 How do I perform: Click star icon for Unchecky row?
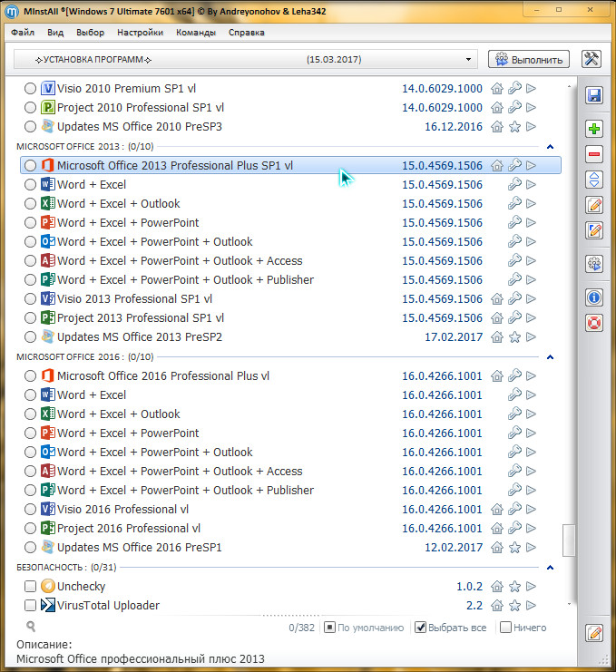(514, 586)
